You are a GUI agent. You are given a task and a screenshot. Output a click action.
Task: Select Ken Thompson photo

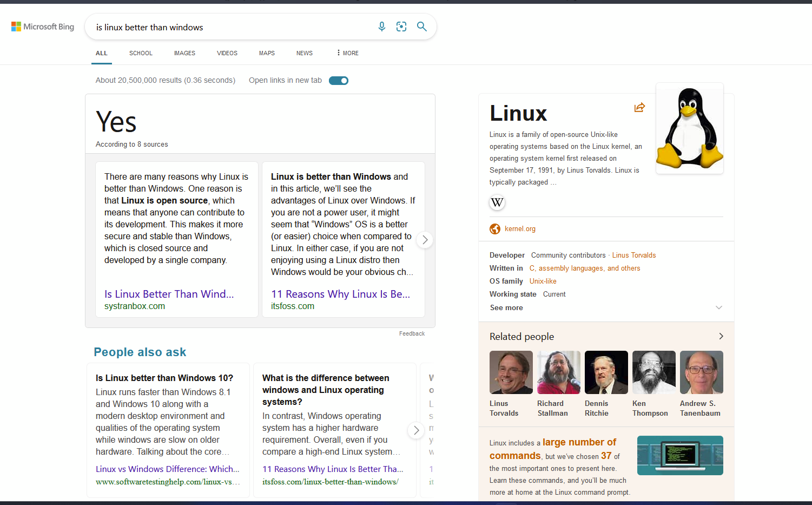coord(654,372)
